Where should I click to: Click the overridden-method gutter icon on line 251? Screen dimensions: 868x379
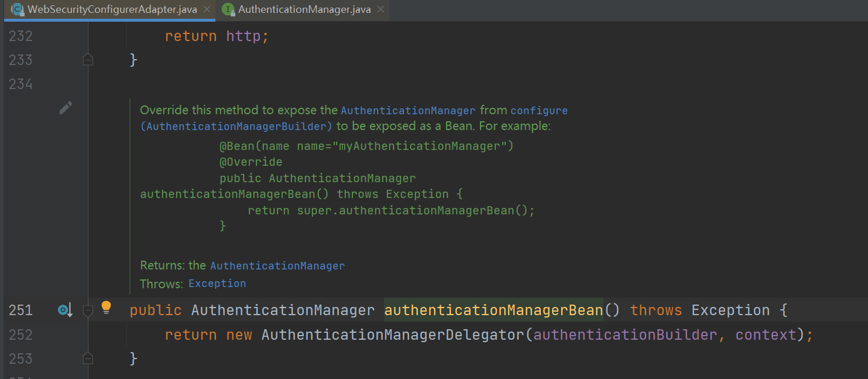64,310
